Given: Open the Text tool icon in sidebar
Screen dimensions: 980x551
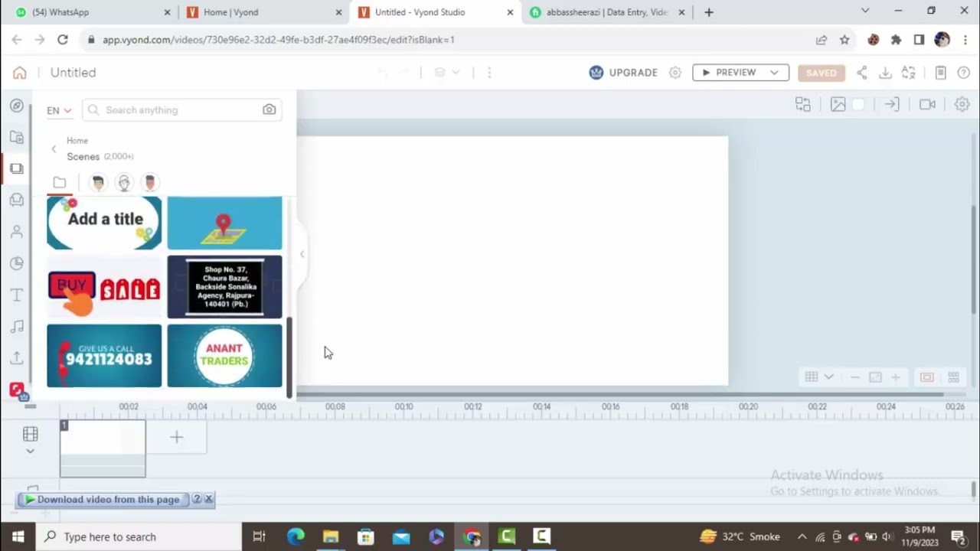Looking at the screenshot, I should click(x=17, y=295).
